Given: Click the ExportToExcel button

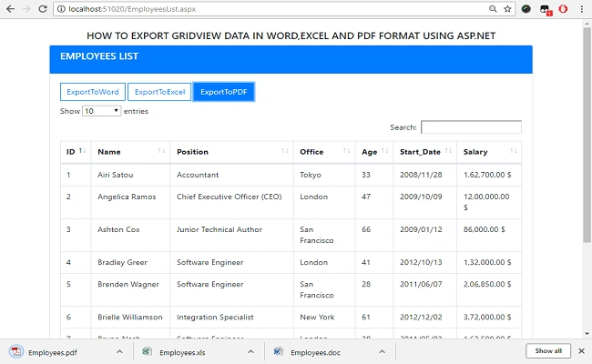Looking at the screenshot, I should 159,92.
